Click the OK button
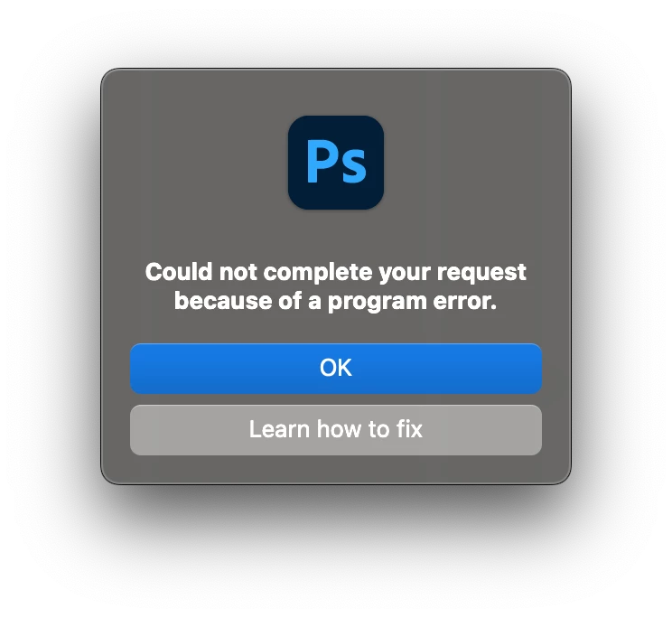The image size is (672, 618). tap(336, 369)
